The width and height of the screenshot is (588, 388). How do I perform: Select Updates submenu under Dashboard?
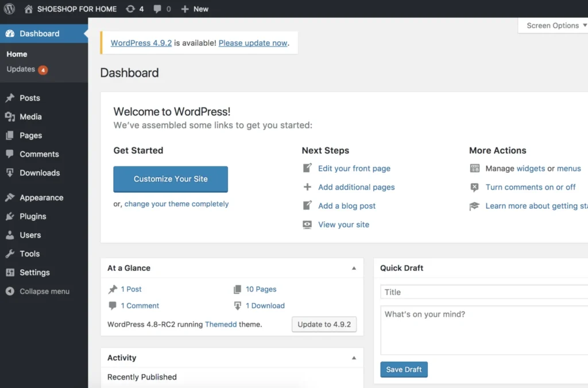click(x=21, y=69)
